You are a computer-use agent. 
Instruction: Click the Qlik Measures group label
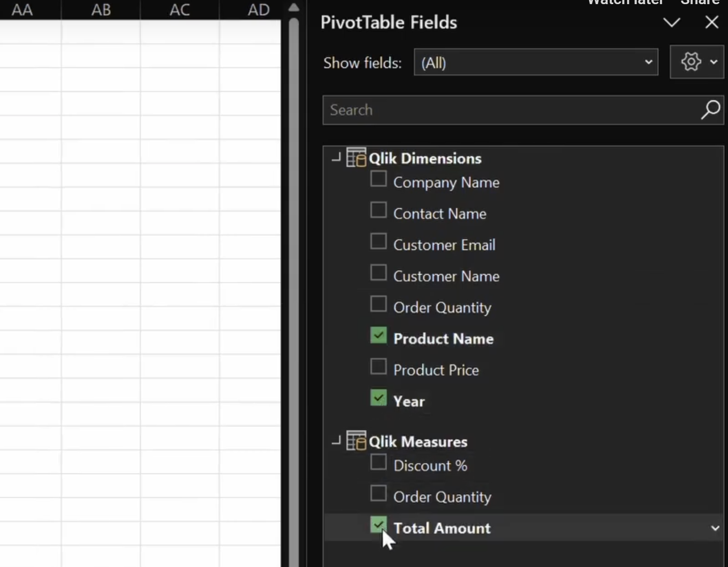click(x=418, y=442)
